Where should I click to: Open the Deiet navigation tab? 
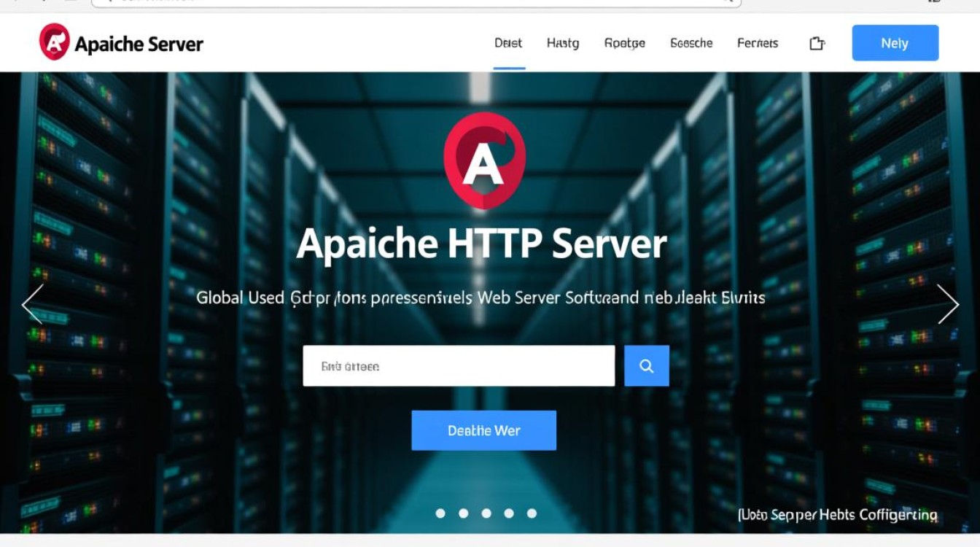(x=508, y=43)
